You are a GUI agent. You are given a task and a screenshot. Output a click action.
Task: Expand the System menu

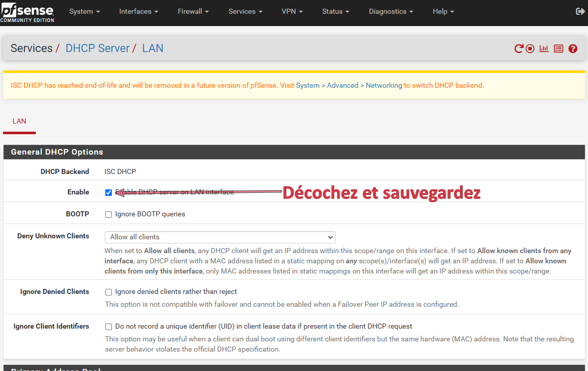point(84,11)
